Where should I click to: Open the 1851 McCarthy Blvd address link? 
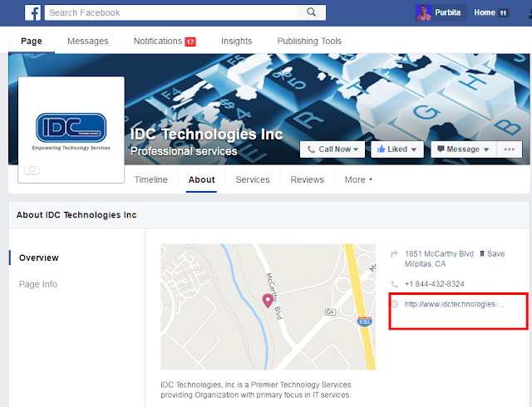439,253
